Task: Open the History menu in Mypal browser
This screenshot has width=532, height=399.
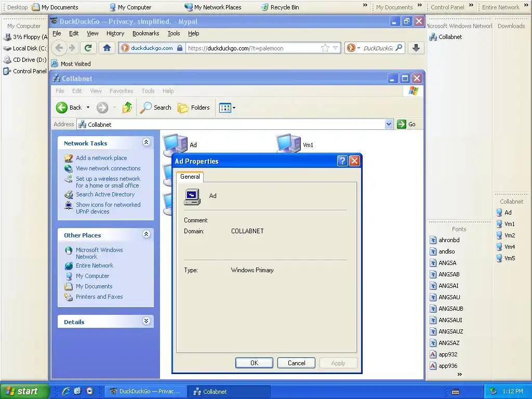Action: click(x=115, y=33)
